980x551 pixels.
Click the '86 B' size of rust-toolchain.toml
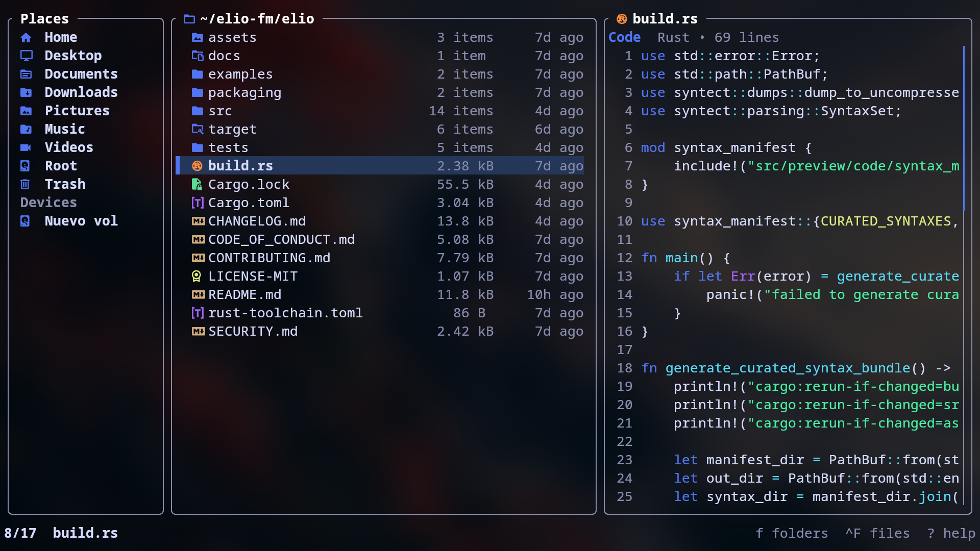pos(469,313)
